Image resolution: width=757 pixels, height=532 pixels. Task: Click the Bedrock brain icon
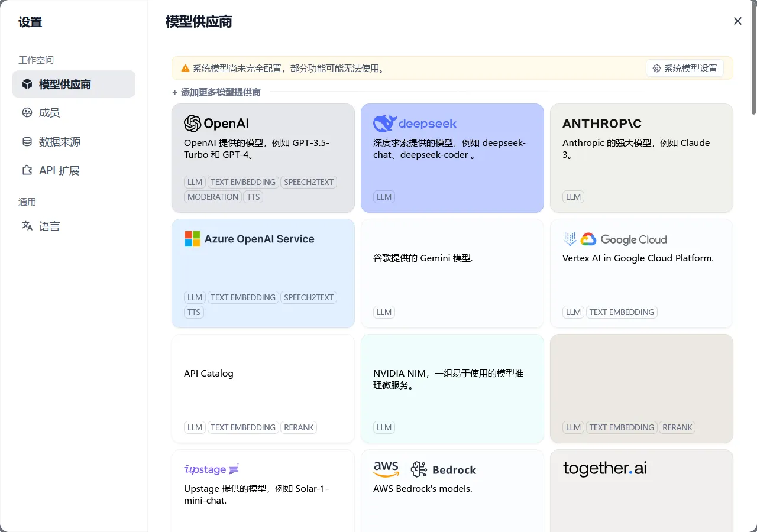click(x=419, y=469)
